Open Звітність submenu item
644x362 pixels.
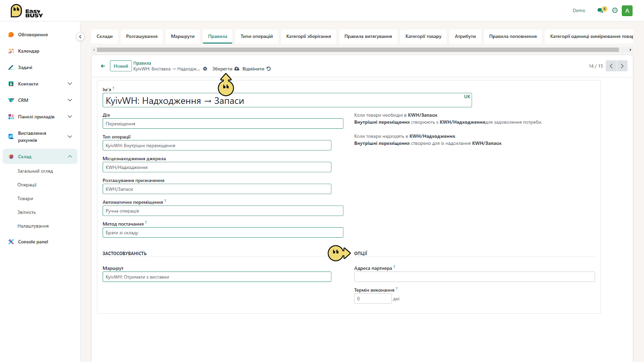click(x=27, y=212)
